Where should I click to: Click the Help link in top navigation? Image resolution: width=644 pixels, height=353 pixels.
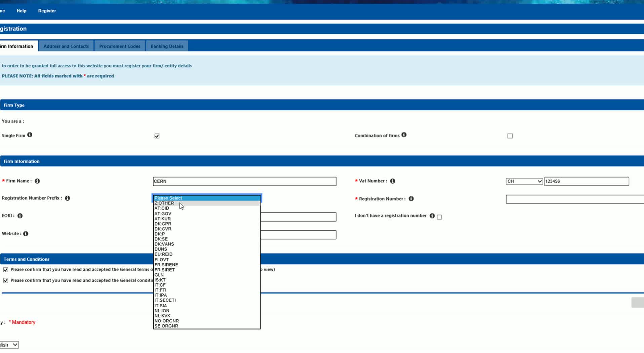pos(22,11)
